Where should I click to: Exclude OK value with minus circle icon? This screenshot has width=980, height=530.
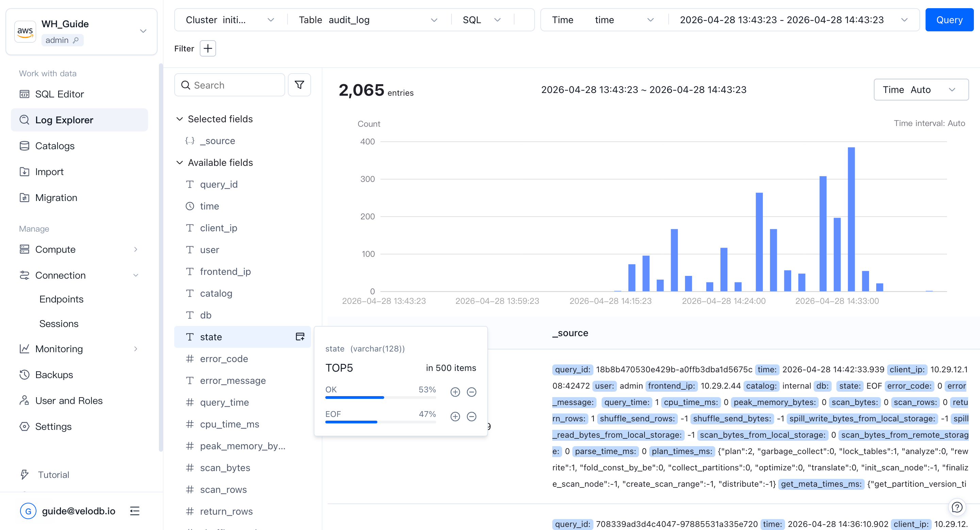tap(471, 392)
